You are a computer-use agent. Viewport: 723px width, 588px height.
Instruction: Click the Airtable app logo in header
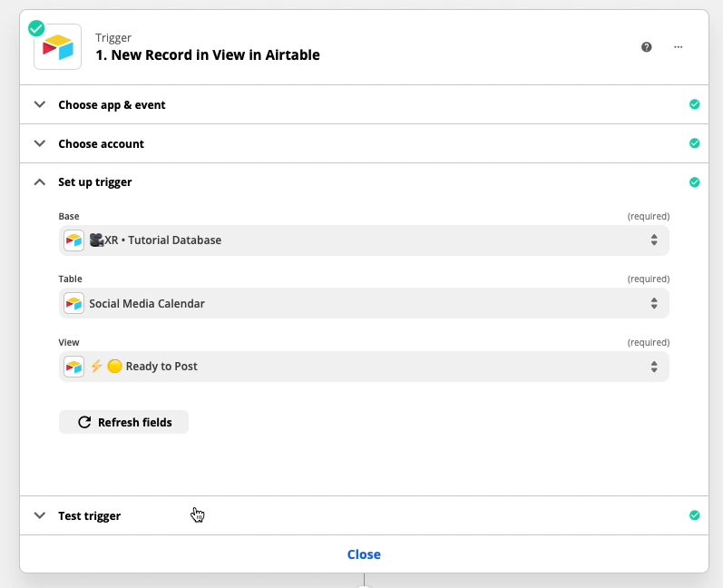tap(57, 47)
